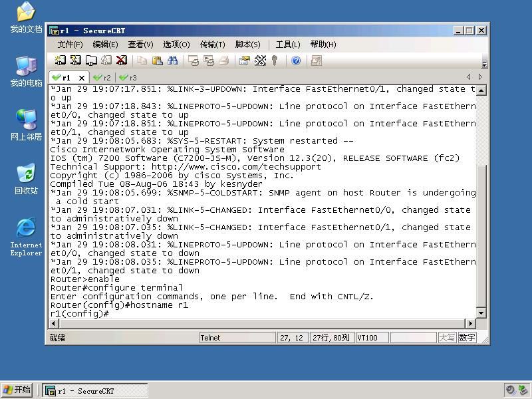Viewport: 532px width, 399px height.
Task: Click the Paste clipboard icon
Action: pos(157,61)
